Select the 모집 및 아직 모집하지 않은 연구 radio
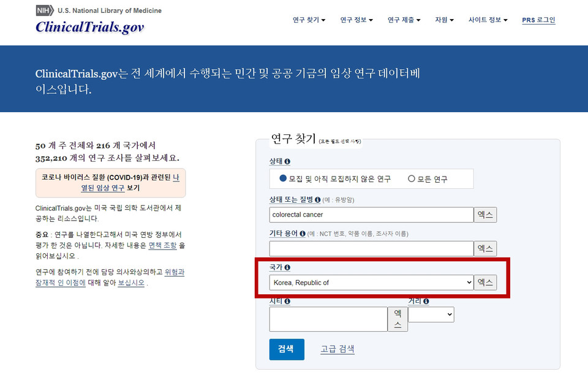 (x=283, y=178)
